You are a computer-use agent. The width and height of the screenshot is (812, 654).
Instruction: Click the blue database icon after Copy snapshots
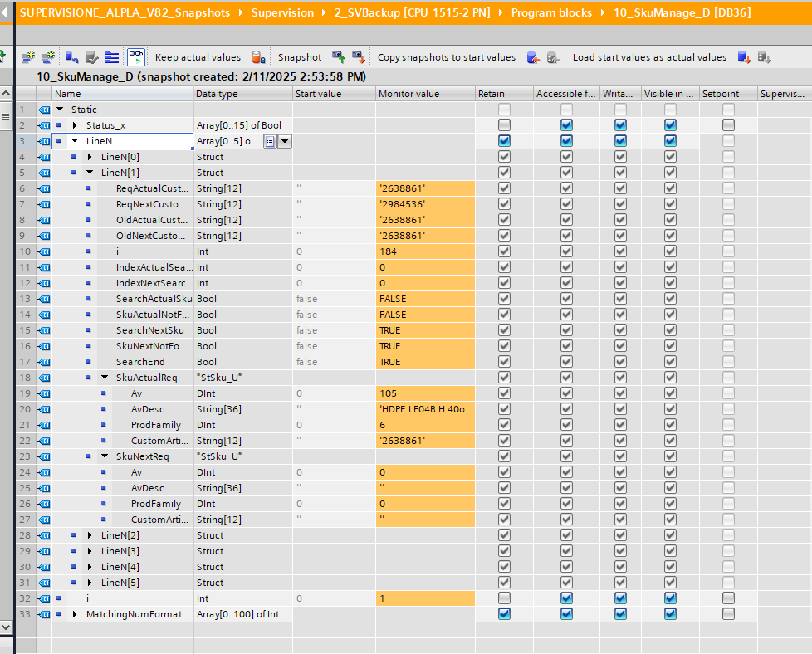click(533, 57)
